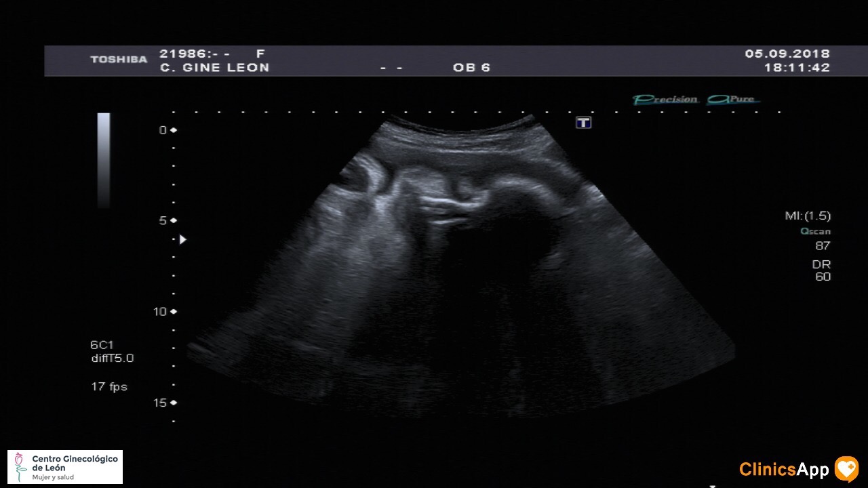
Task: Select the 5 cm depth marker
Action: (x=167, y=221)
